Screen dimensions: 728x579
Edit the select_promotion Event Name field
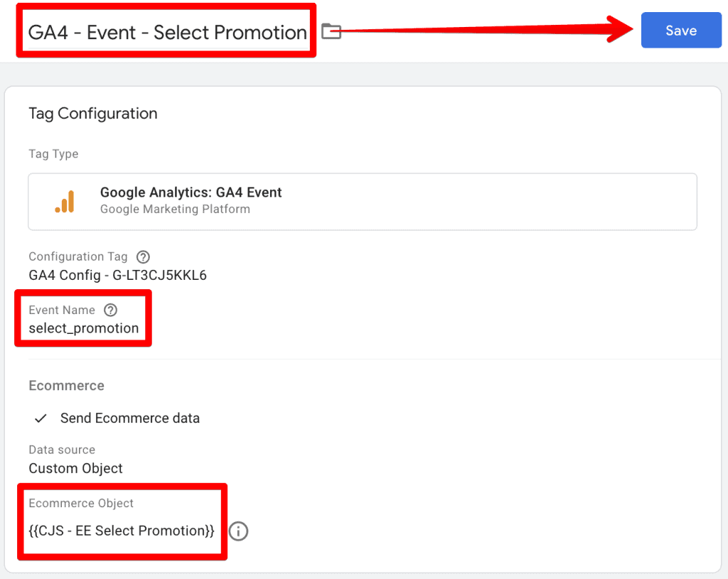coord(84,328)
